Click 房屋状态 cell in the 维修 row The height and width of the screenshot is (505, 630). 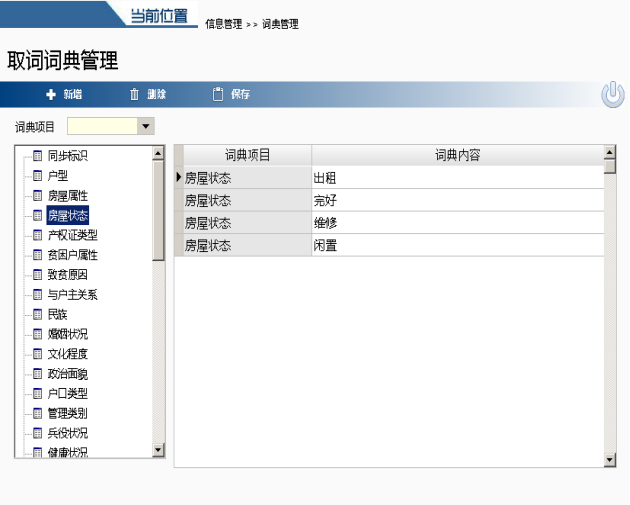[248, 223]
